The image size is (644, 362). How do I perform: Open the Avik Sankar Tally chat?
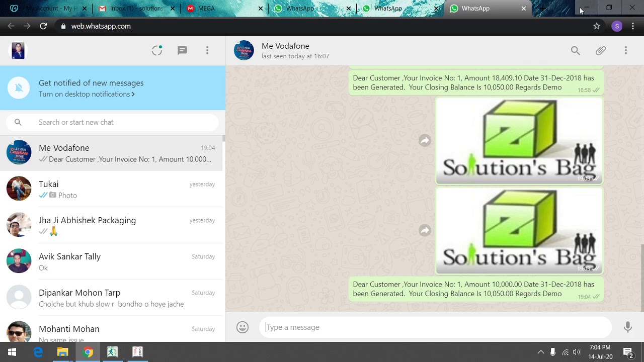[x=111, y=261]
